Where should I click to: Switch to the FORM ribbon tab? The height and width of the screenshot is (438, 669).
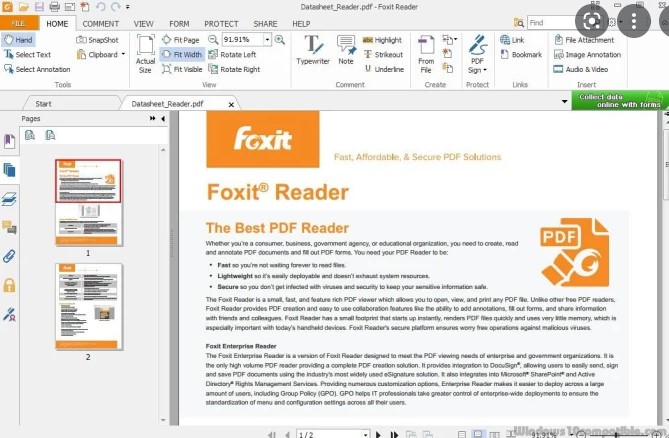click(179, 24)
